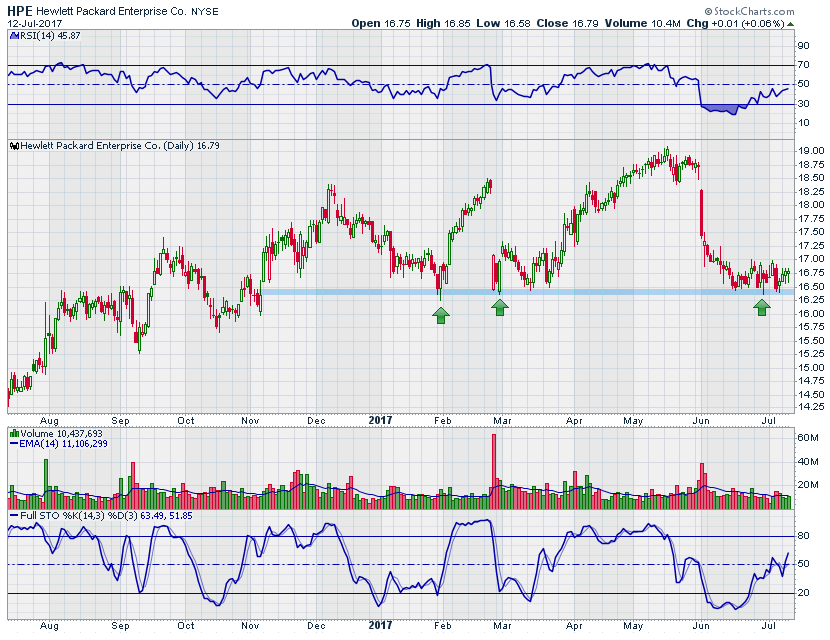The height and width of the screenshot is (640, 830).
Task: Click the Jul label on the bottom stochastic axis
Action: click(x=769, y=626)
